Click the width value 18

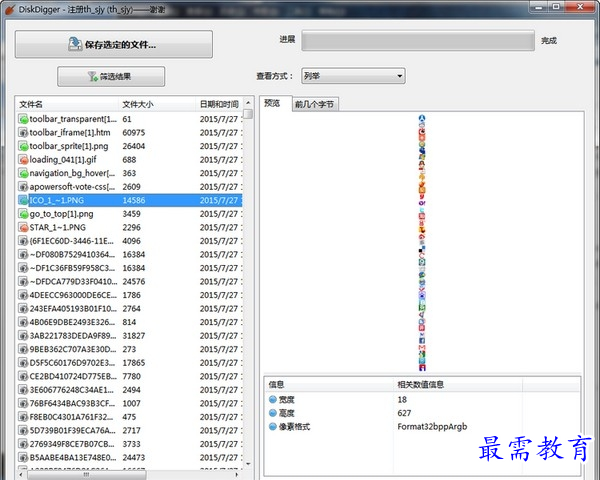coord(402,400)
